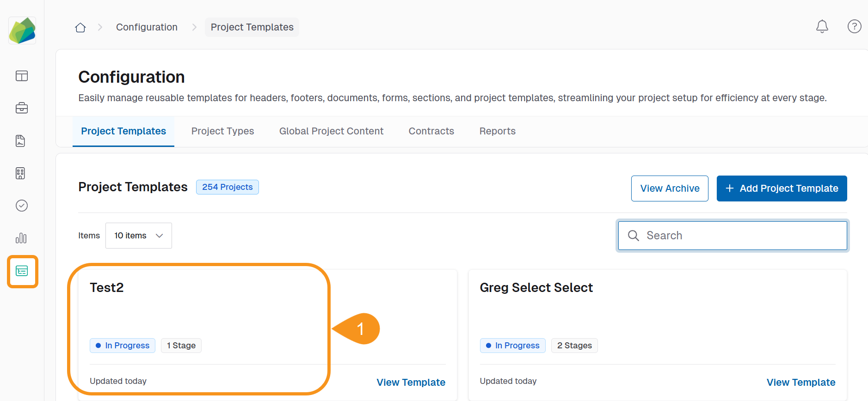Image resolution: width=868 pixels, height=401 pixels.
Task: Click inside the Search field
Action: 733,235
